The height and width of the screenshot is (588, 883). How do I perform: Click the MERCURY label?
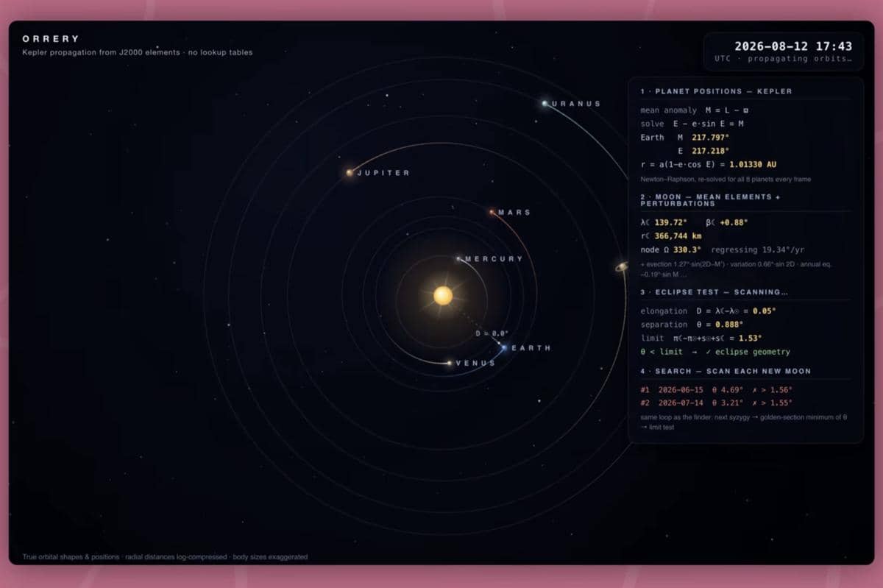(x=494, y=259)
